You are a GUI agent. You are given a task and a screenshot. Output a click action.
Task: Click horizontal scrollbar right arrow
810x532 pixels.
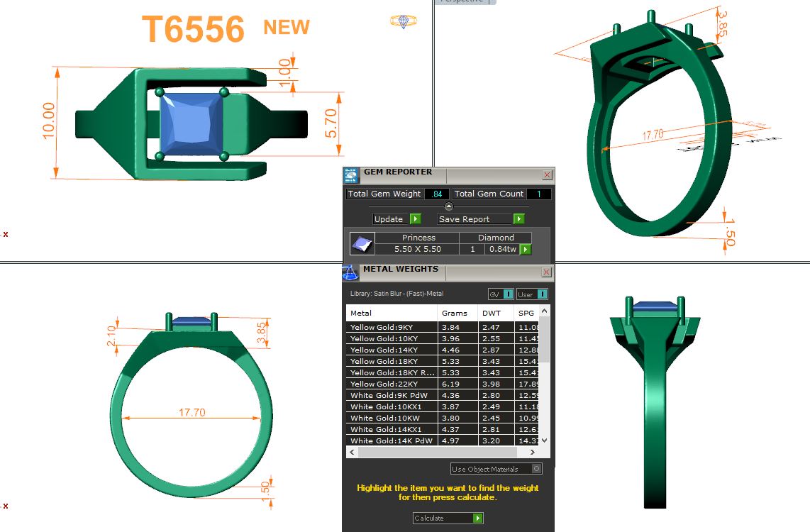point(533,453)
